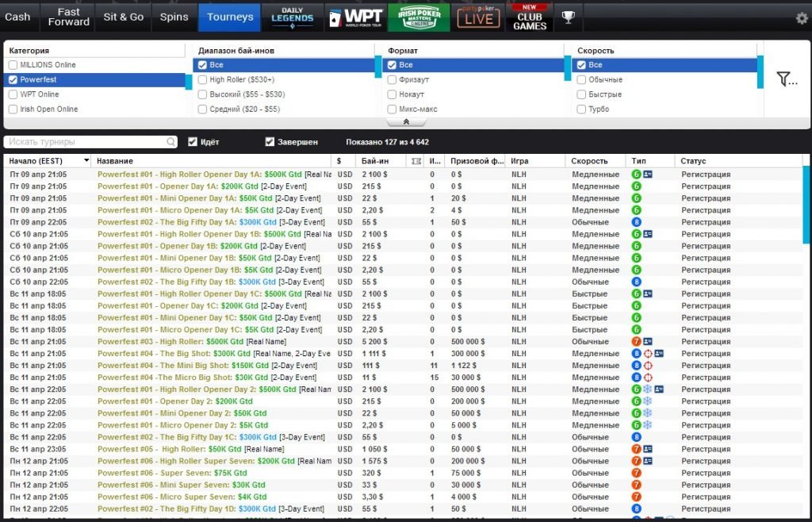Open Powerfest #03 High Roller $500K Gtd tournament
Screen dimensions: 812x522
(170, 341)
